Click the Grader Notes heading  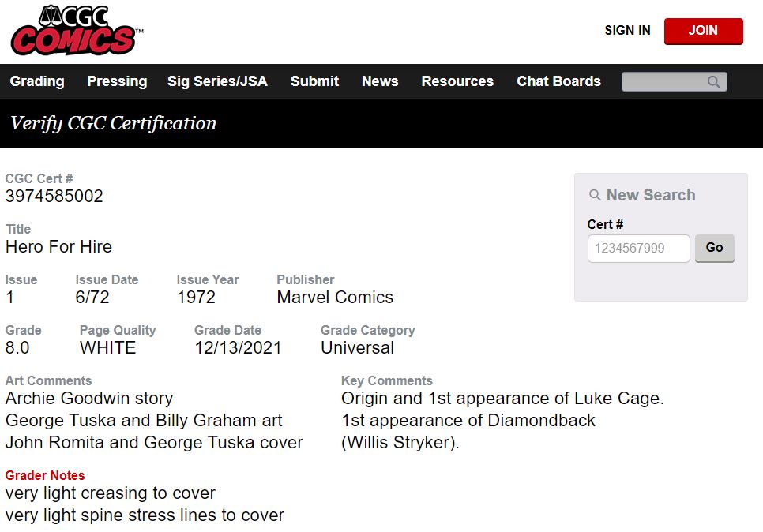45,475
